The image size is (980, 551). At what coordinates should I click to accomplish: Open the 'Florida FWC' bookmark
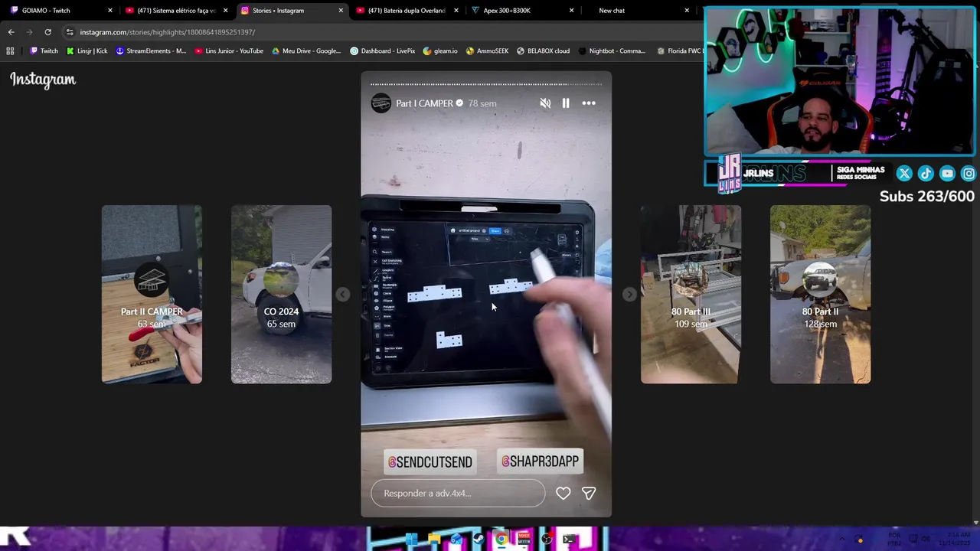[679, 51]
